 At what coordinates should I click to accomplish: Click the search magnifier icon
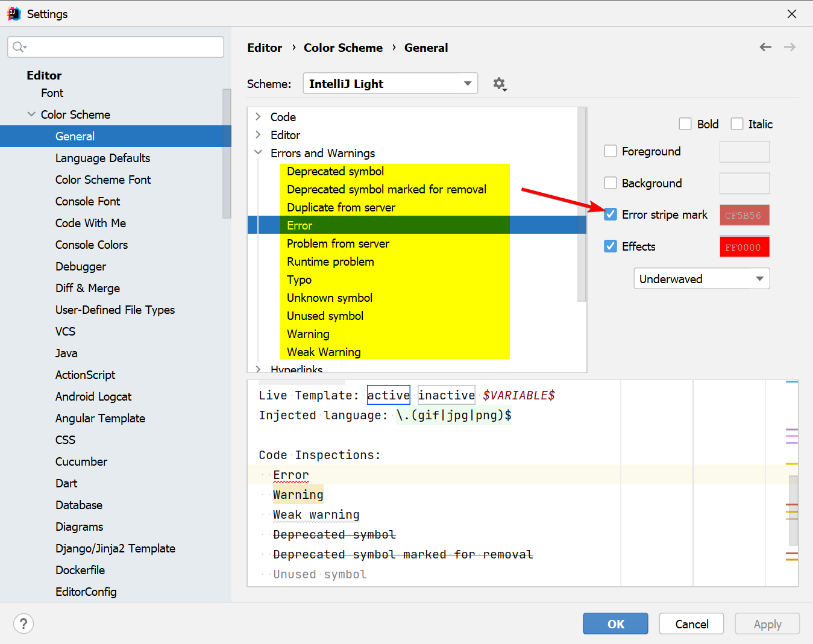point(19,47)
